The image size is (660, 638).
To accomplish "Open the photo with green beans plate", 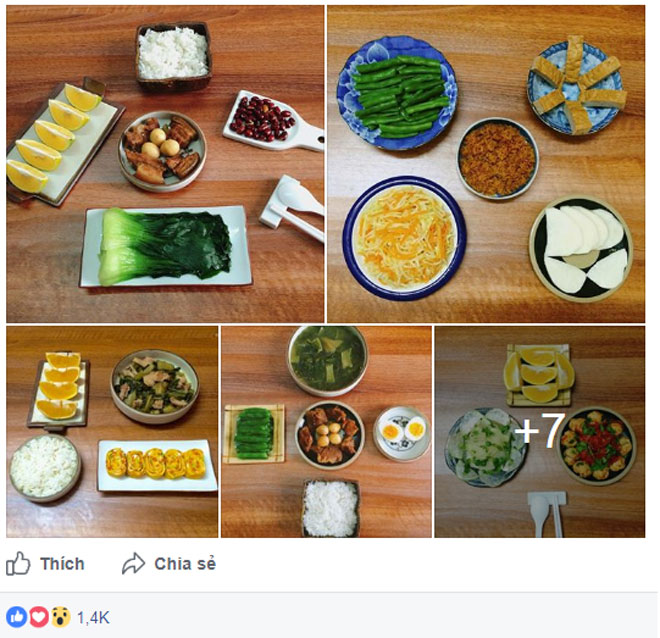I will pyautogui.click(x=486, y=164).
